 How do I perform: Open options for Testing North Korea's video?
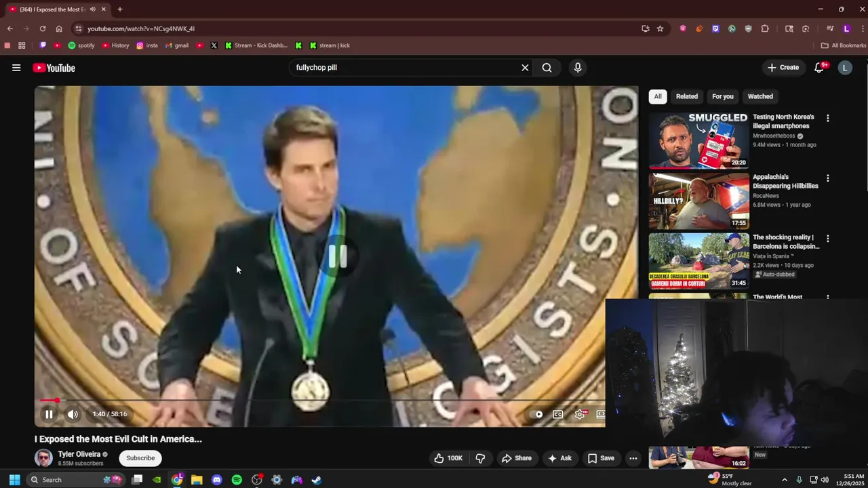[827, 118]
